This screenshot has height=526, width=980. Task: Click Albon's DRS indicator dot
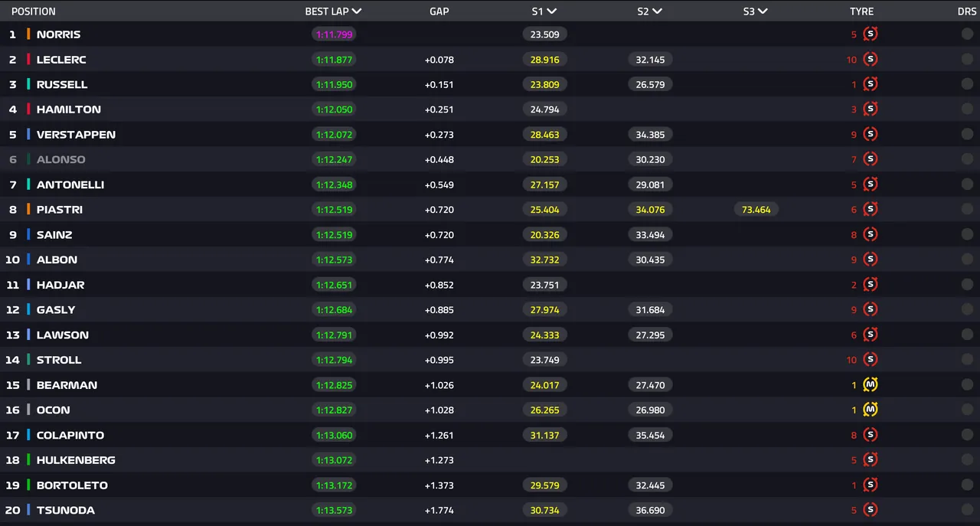pos(967,260)
